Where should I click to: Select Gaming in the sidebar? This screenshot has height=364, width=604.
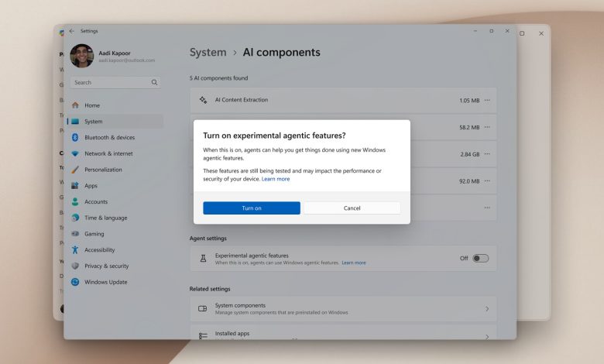coord(93,234)
